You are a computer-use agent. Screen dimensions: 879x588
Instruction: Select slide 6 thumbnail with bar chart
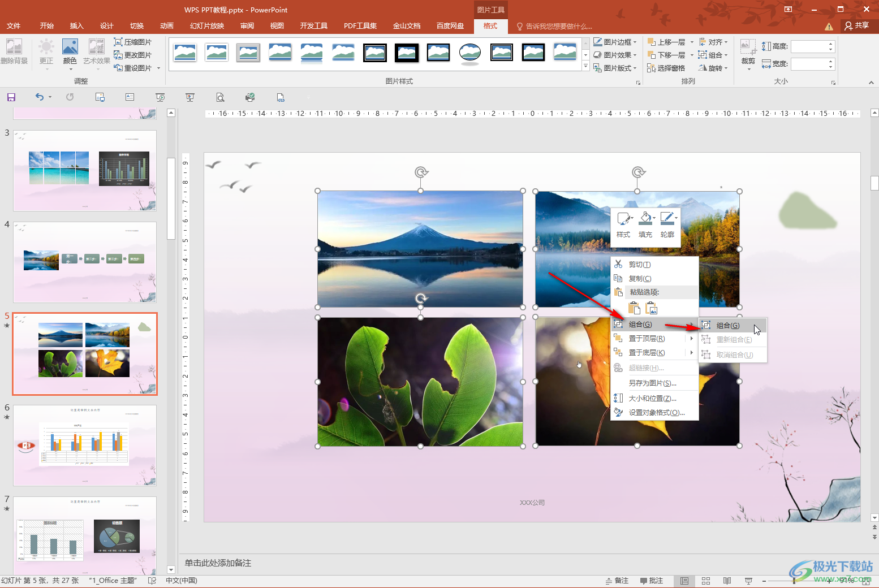tap(85, 445)
